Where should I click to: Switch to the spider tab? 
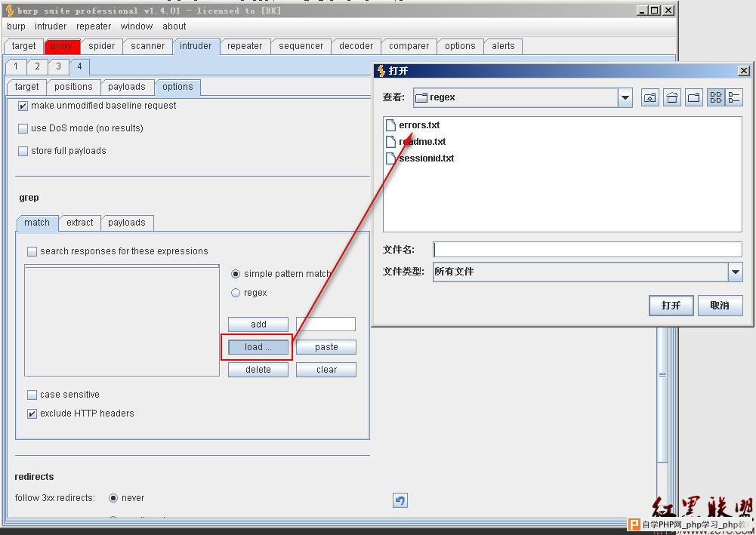(102, 46)
